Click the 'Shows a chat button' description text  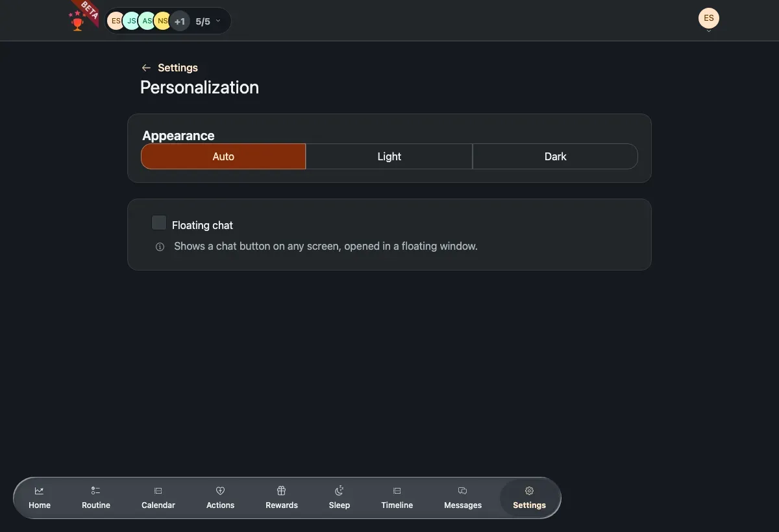pos(326,247)
